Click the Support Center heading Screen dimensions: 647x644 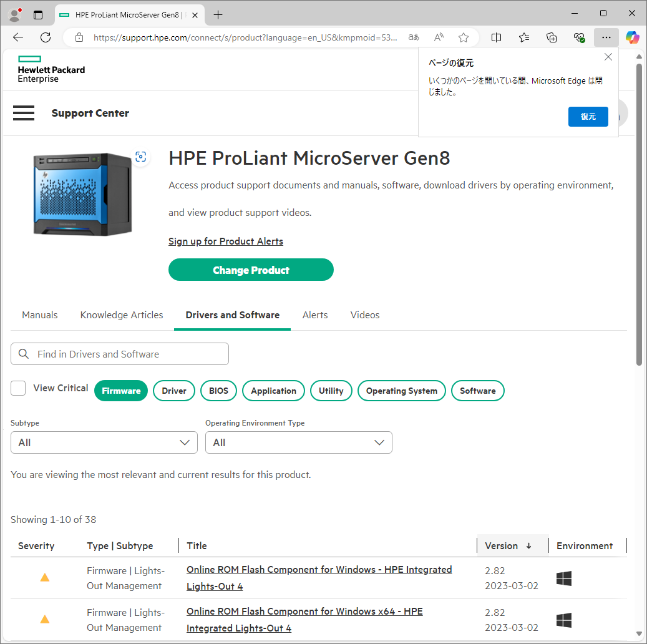pos(90,113)
